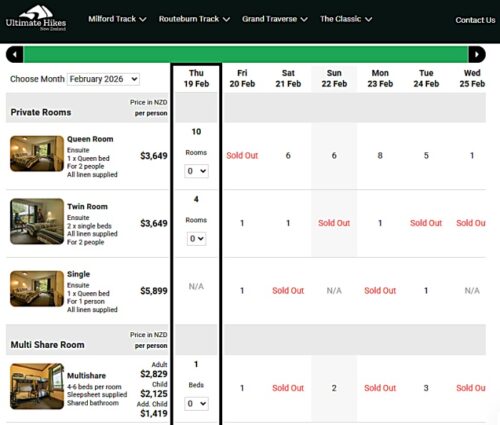Click the Queen Room photo thumbnail

[37, 154]
